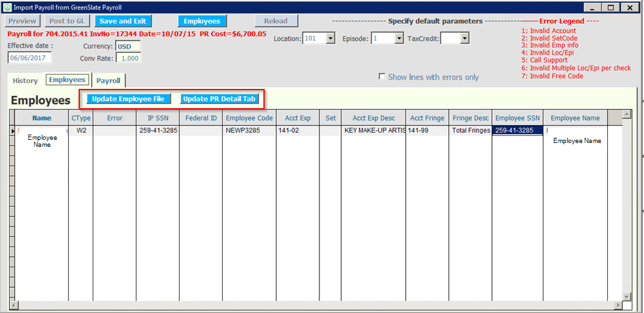Select the IP SSN cell 259-41-3285

coord(158,131)
